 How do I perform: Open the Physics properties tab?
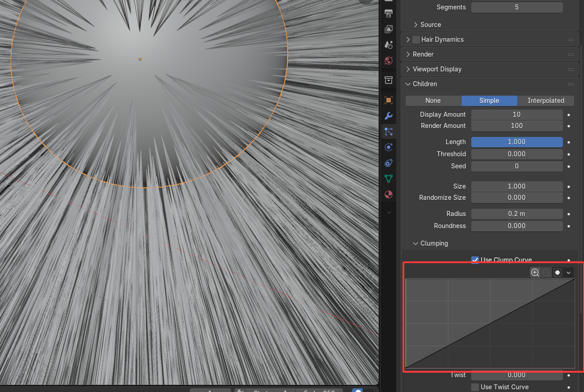(389, 147)
